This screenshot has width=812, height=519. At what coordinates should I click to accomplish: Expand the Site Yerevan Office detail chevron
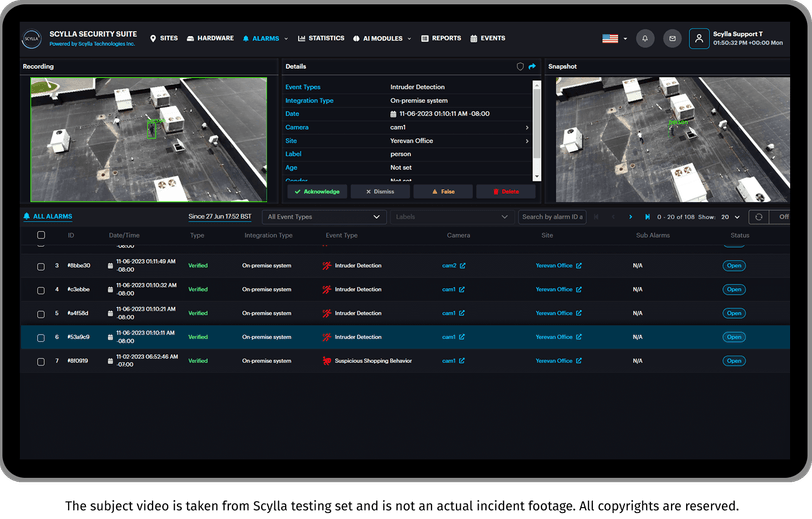click(527, 141)
